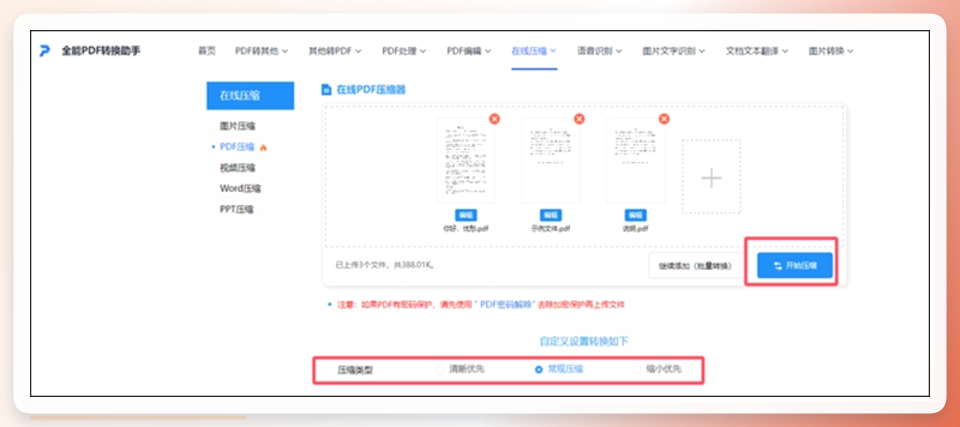Remove the 你好 PDF with its red X
The width and height of the screenshot is (960, 427).
pos(494,119)
